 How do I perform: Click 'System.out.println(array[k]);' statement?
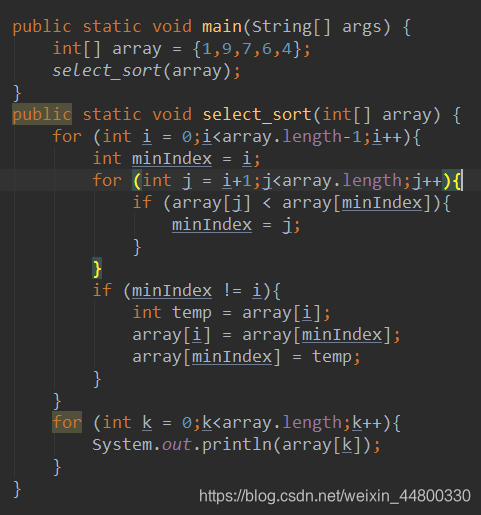pyautogui.click(x=236, y=445)
